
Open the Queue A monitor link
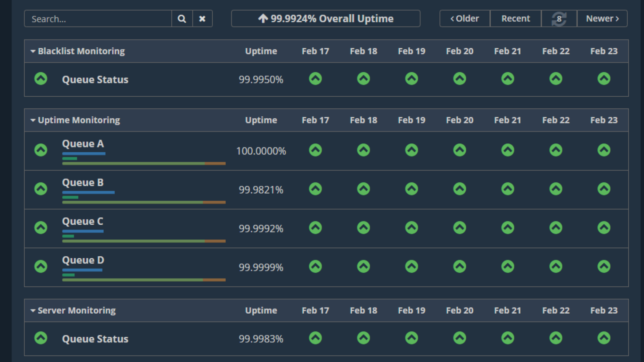coord(83,144)
